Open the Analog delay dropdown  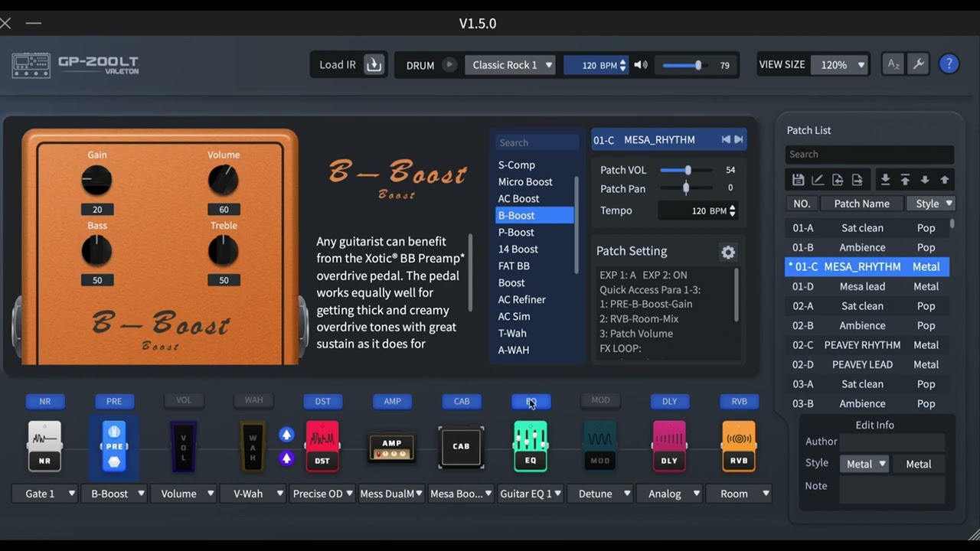click(670, 494)
